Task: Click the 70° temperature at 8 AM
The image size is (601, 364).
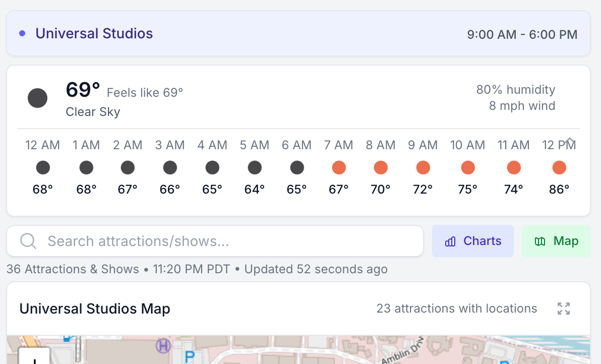Action: pyautogui.click(x=381, y=189)
